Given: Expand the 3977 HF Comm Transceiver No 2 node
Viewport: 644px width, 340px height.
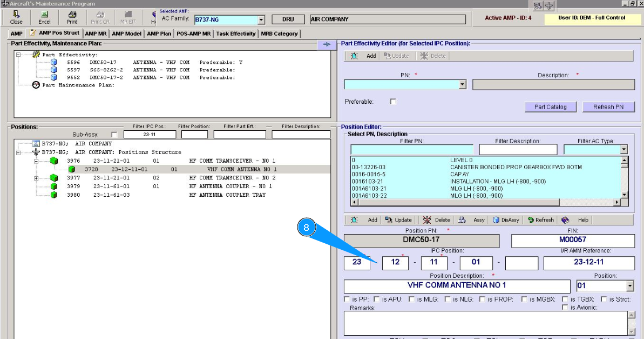Looking at the screenshot, I should point(37,178).
